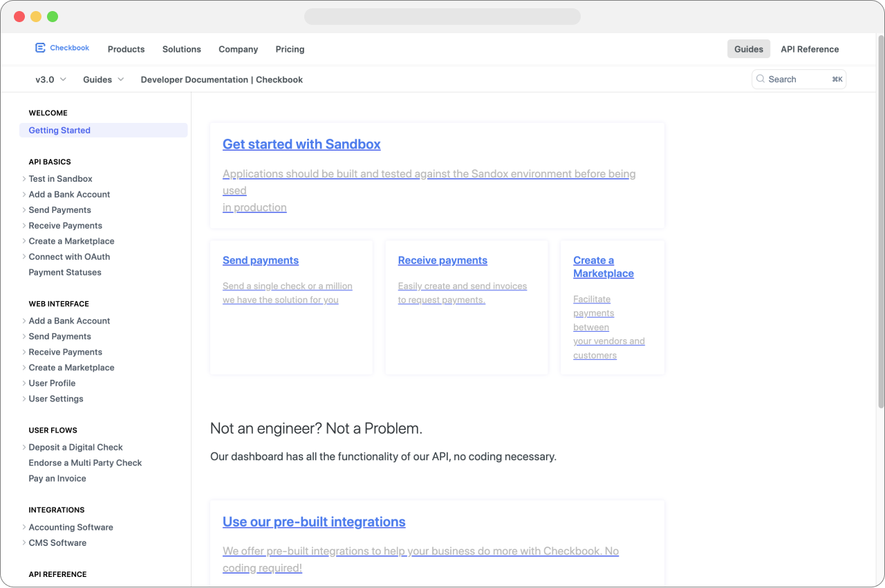Expand Deposit a Digital Check chevron
This screenshot has height=588, width=885.
coord(24,448)
